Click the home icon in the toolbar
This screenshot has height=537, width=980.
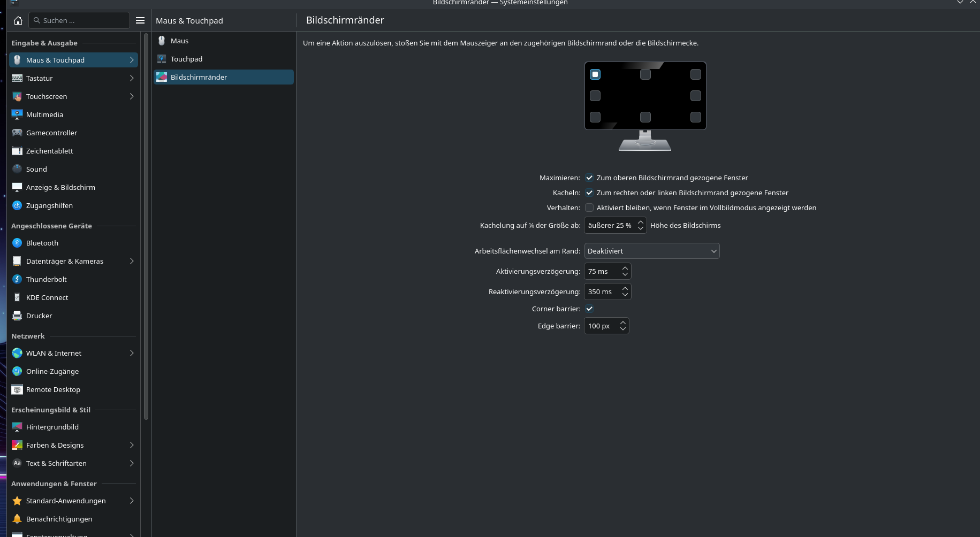point(18,20)
